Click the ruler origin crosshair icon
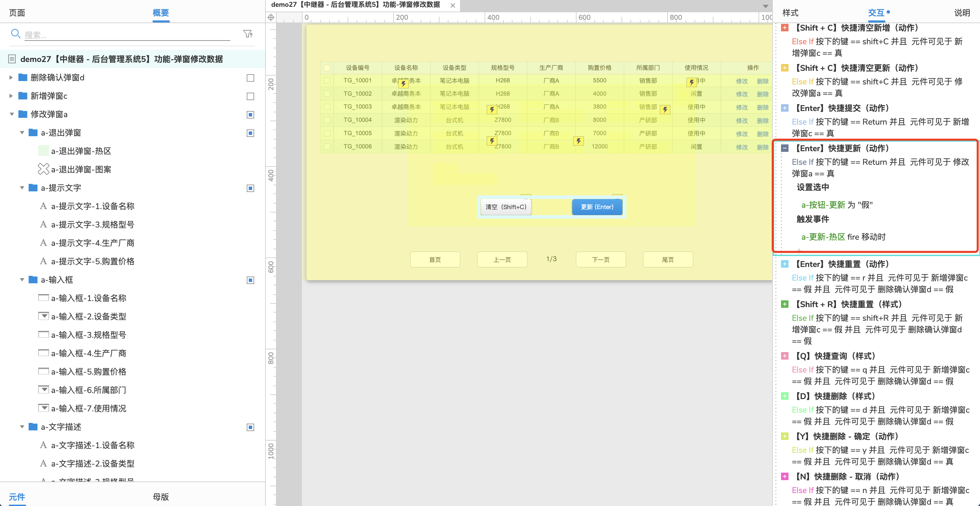The width and height of the screenshot is (980, 506). tap(271, 17)
